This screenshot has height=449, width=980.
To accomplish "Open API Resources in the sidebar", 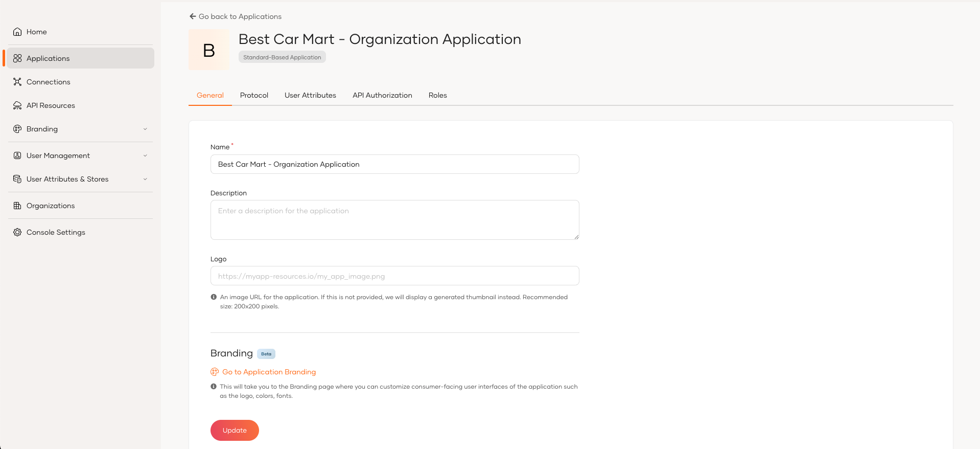I will (81, 105).
